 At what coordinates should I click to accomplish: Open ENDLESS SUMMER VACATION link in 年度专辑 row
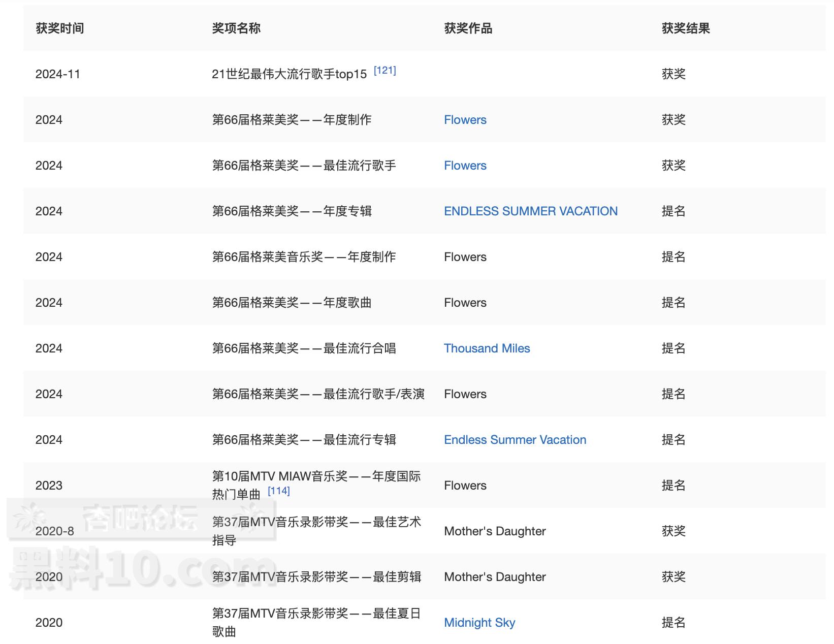531,211
